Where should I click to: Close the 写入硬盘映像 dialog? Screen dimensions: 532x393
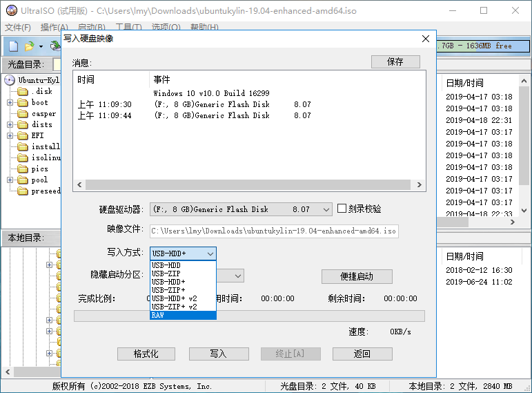coord(426,39)
